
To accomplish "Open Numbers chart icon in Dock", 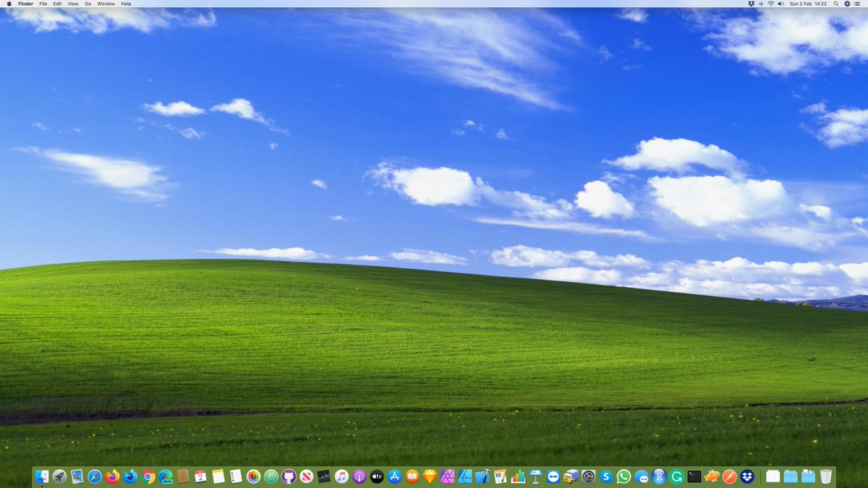I will click(518, 476).
